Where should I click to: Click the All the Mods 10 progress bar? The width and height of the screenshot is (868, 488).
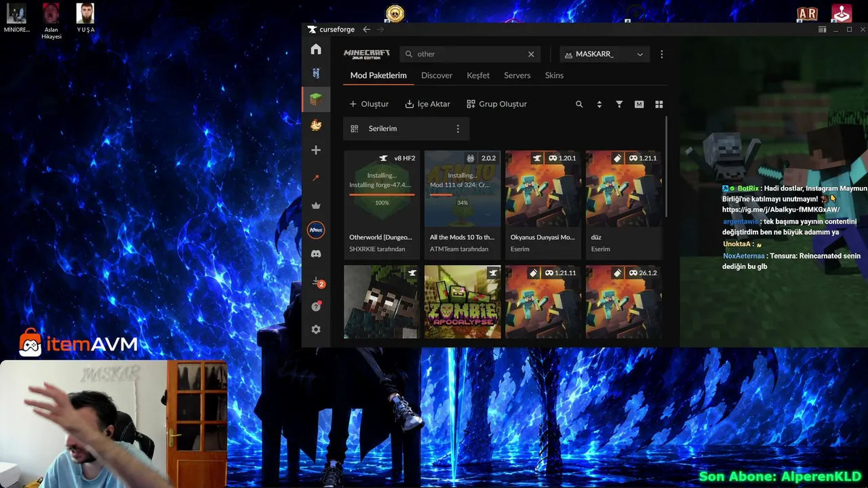462,195
